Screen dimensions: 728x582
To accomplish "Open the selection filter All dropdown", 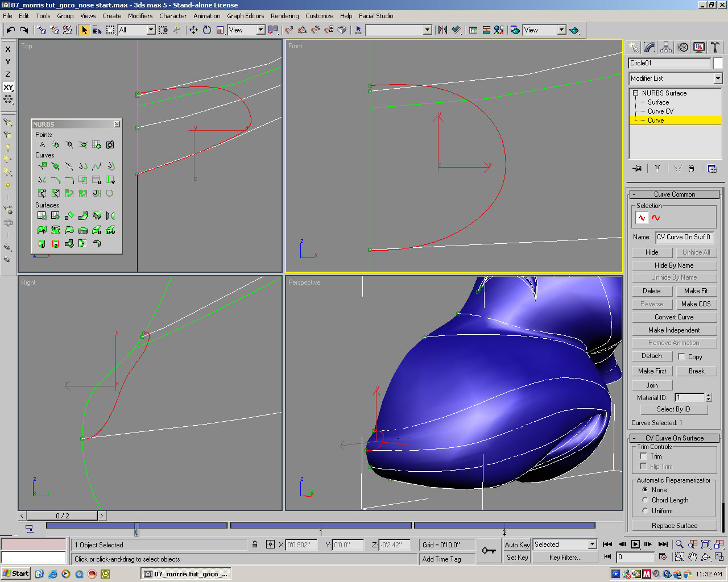I will 151,30.
